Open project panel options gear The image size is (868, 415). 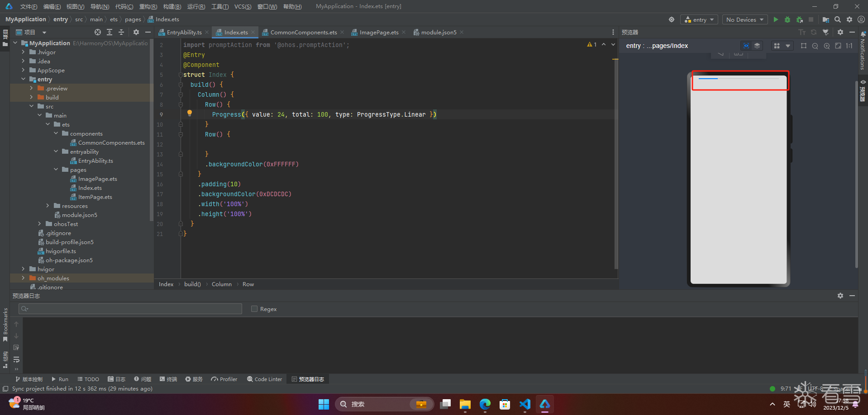[x=136, y=32]
